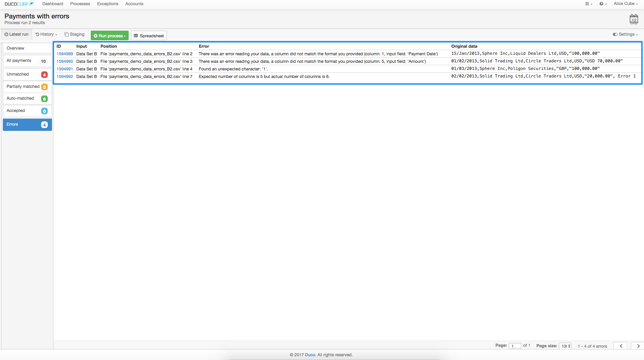The image size is (644, 360).
Task: Click the Input column header
Action: pyautogui.click(x=81, y=46)
